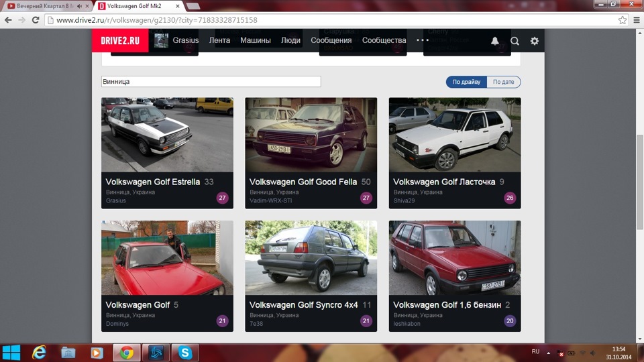644x362 pixels.
Task: Close the Volkswagen Golf Mk2 tab
Action: (177, 6)
